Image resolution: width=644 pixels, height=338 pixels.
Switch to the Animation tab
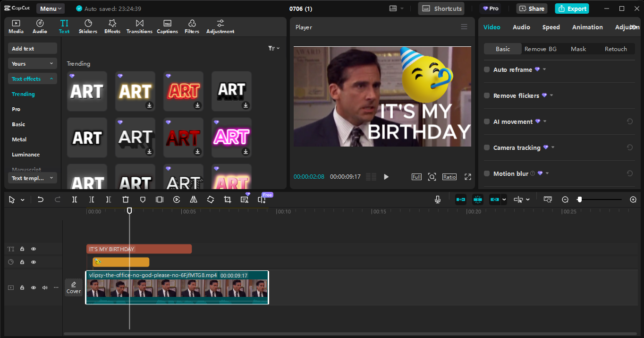pyautogui.click(x=587, y=27)
